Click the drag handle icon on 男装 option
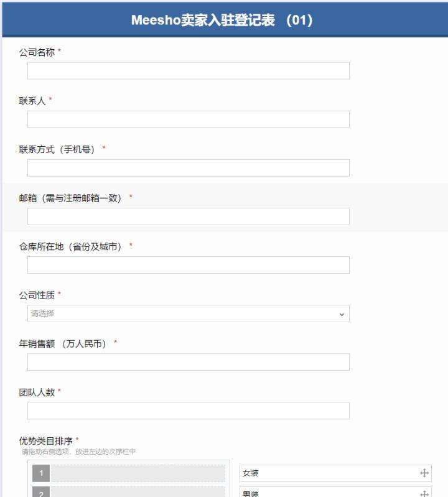This screenshot has width=448, height=497. click(x=425, y=493)
